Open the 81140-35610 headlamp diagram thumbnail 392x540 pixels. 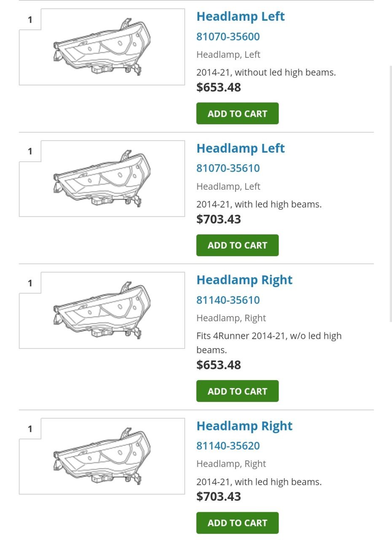tap(102, 310)
